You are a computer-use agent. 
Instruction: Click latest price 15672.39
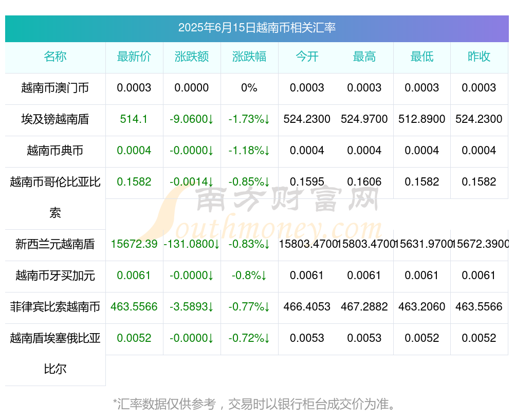(134, 244)
